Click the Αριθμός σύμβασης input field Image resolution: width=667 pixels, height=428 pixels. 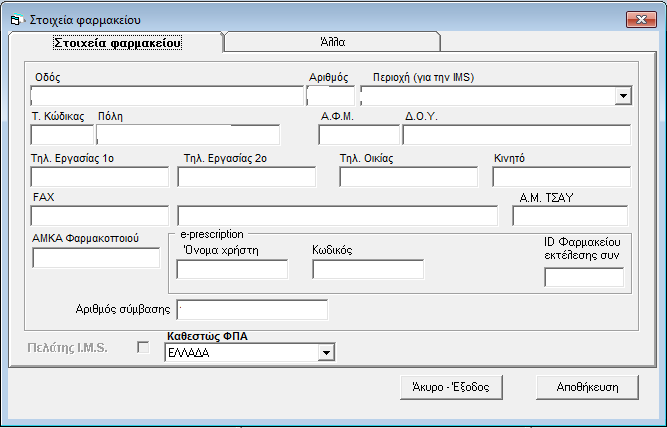coord(252,310)
